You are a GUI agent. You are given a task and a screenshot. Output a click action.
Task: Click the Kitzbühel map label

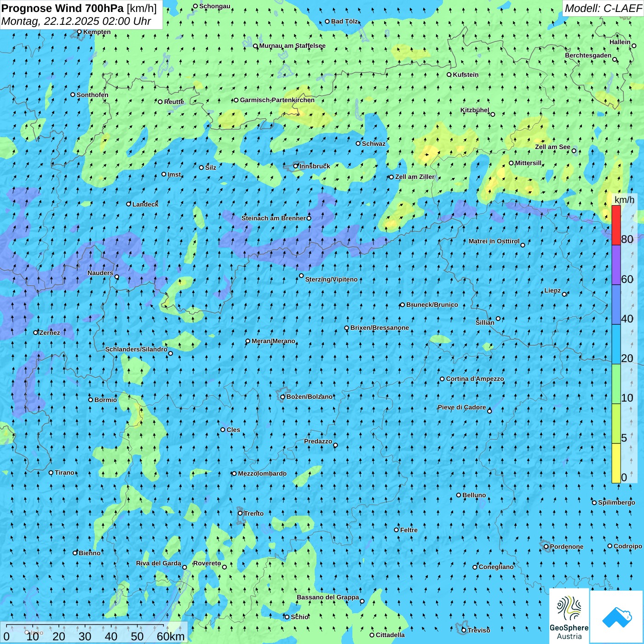click(475, 110)
